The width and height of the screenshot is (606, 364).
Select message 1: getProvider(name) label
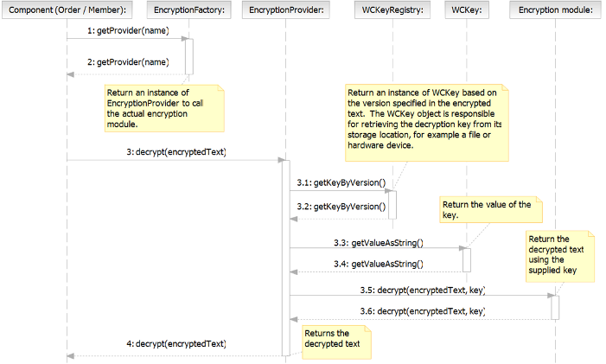point(128,31)
